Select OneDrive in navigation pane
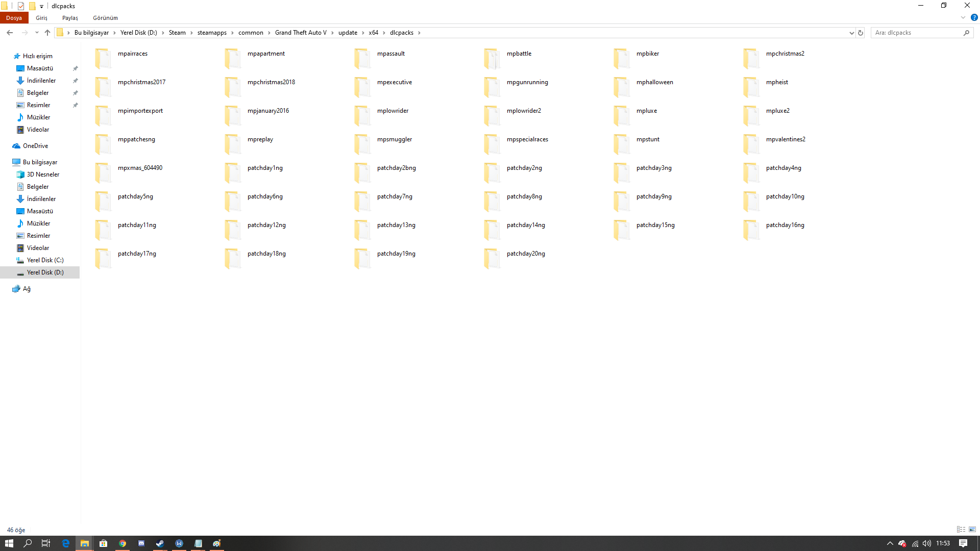The height and width of the screenshot is (551, 980). click(x=35, y=146)
